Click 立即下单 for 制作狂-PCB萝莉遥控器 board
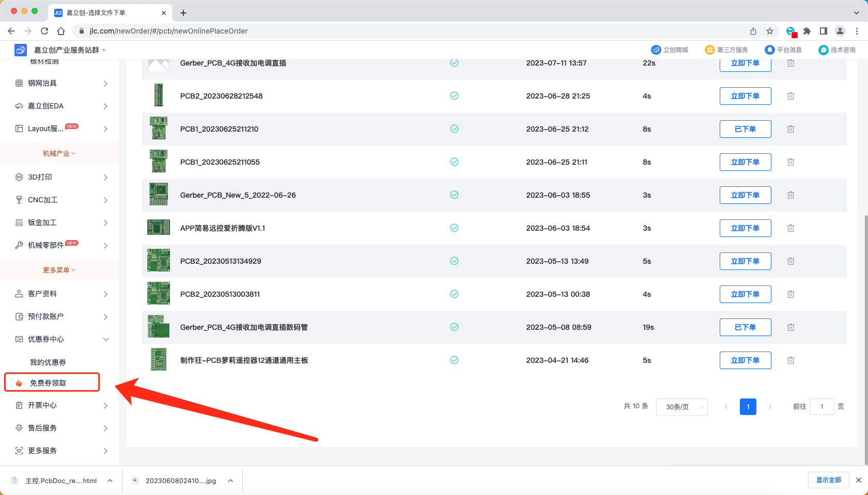Screen dimensions: 868x495 coord(745,360)
